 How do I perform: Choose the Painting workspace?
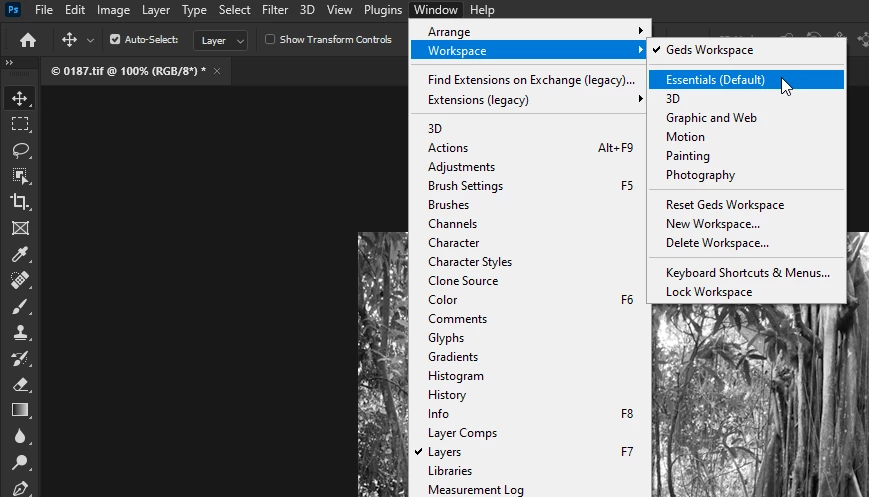tap(747, 156)
